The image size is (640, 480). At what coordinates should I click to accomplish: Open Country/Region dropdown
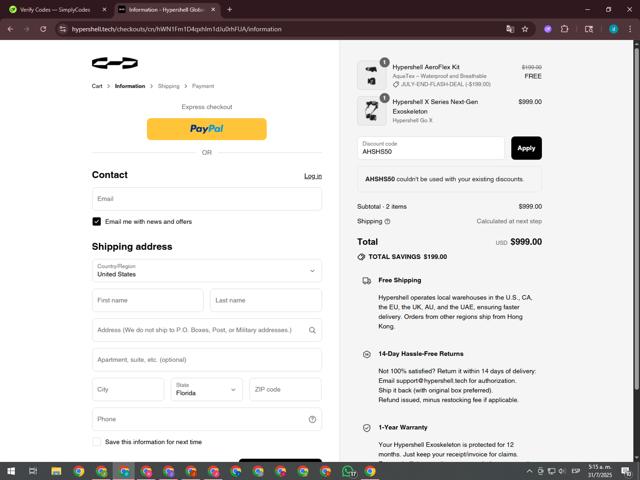click(207, 271)
